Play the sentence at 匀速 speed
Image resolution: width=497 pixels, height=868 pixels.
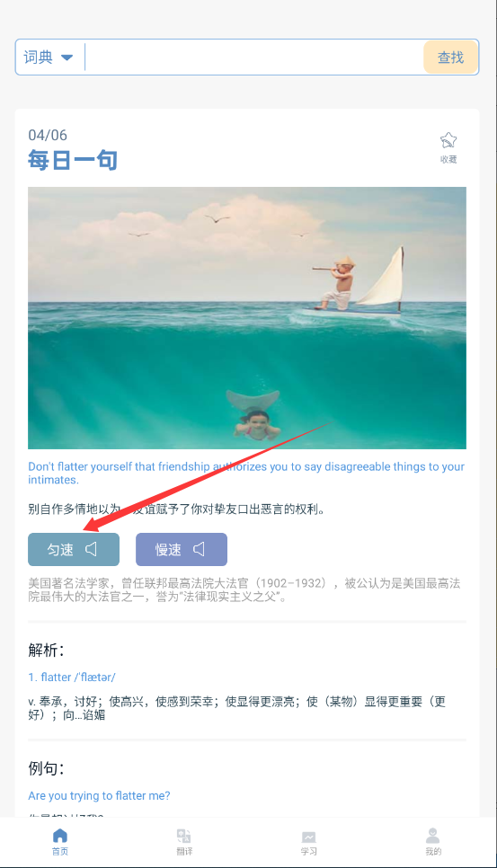click(x=74, y=549)
